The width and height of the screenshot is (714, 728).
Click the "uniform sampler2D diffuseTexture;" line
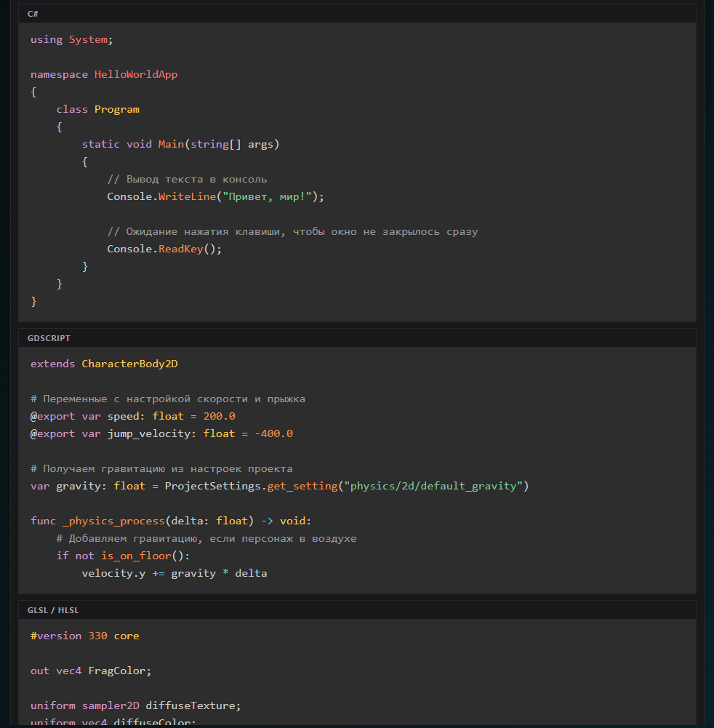point(135,705)
